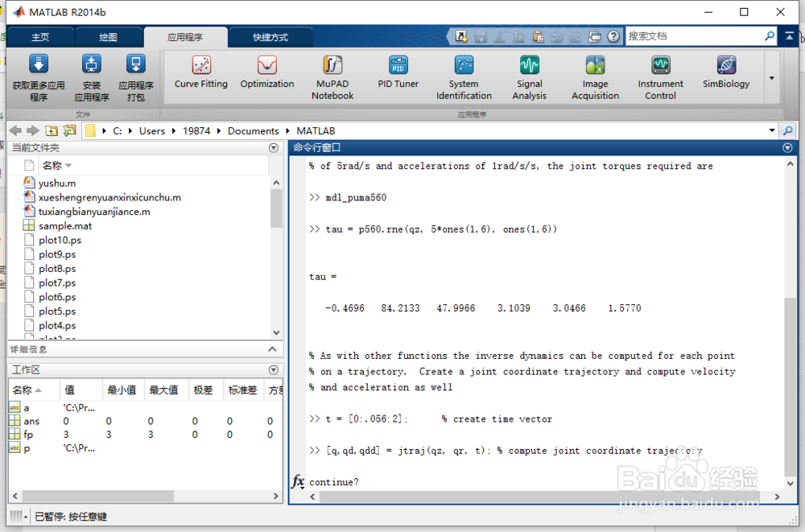Screen dimensions: 805x532
Task: Open MuPAD Notebook app
Action: [332, 77]
